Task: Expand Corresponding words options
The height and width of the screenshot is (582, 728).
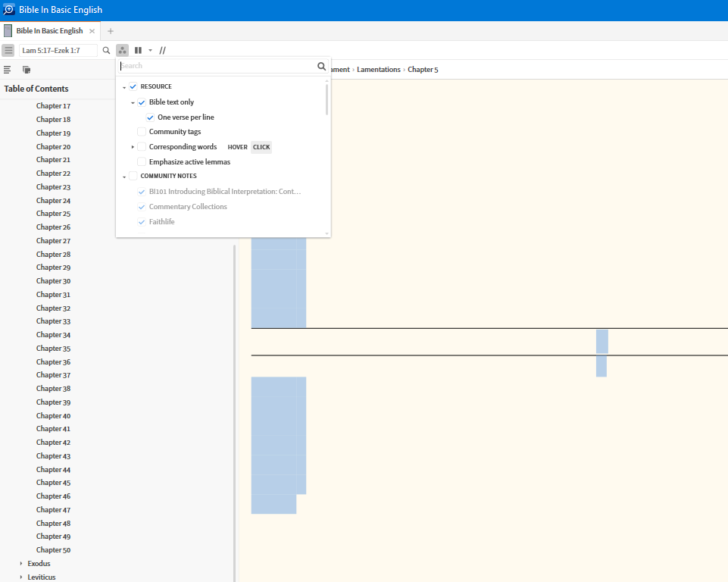Action: 133,147
